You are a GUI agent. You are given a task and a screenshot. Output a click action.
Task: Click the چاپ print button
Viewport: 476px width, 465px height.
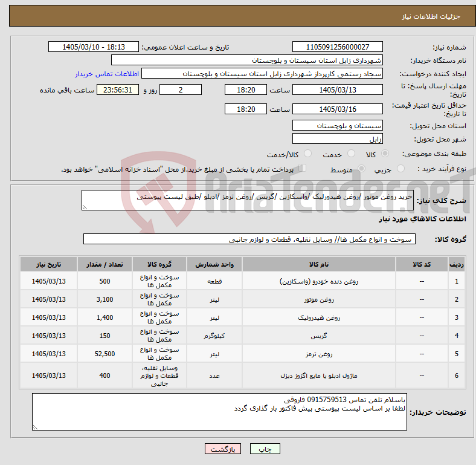(x=265, y=449)
